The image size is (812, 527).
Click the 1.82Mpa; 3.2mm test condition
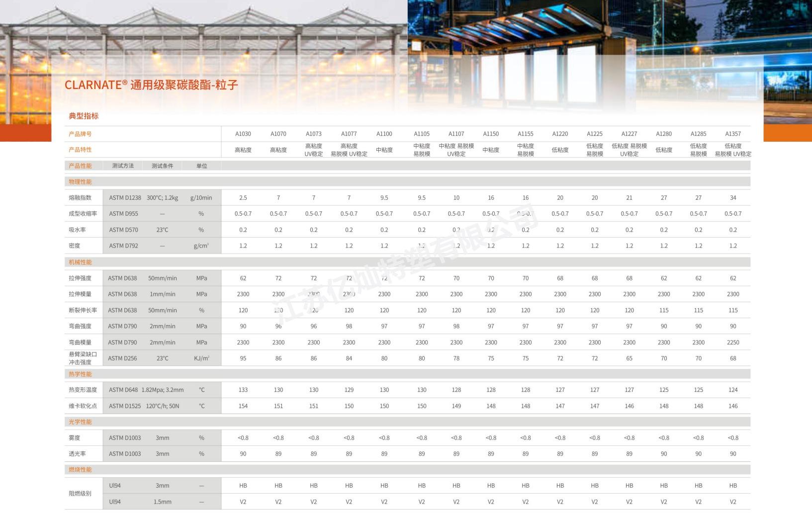coord(163,390)
